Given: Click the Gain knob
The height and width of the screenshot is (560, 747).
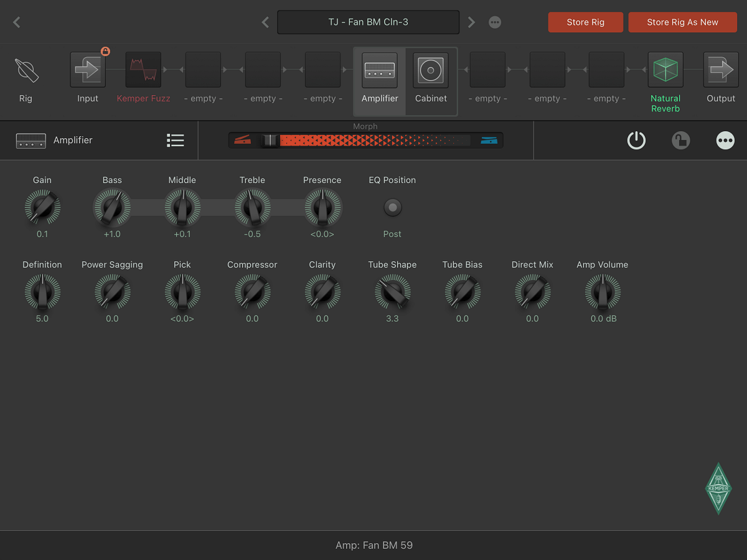Looking at the screenshot, I should click(42, 207).
